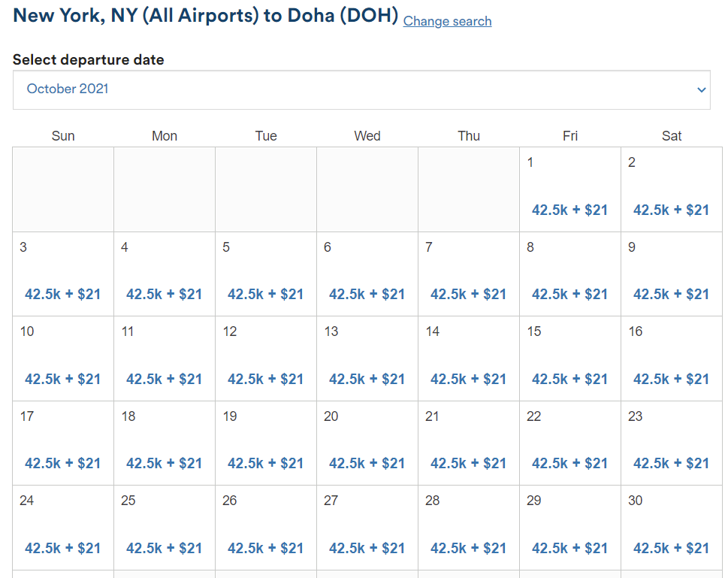This screenshot has width=728, height=578.
Task: Open the Change search link
Action: 446,21
